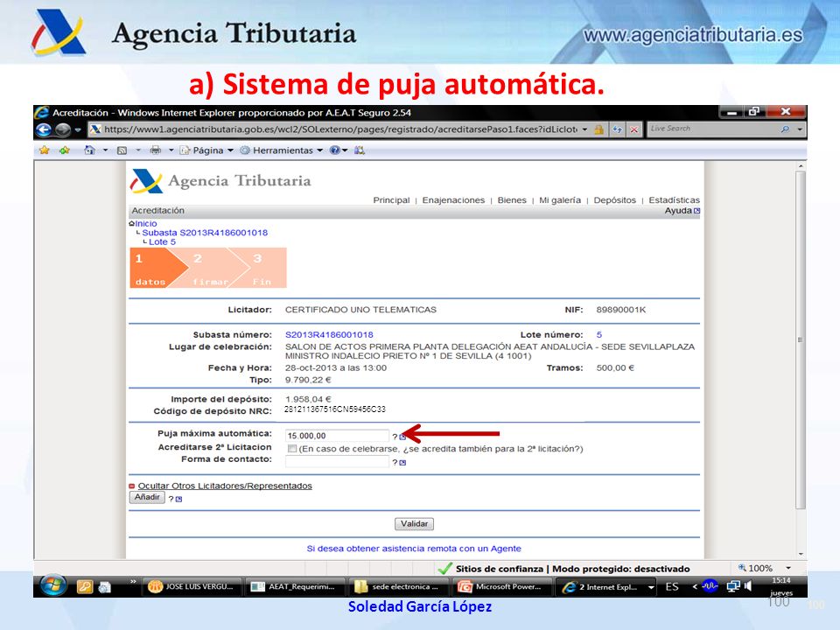Image resolution: width=840 pixels, height=630 pixels.
Task: Click remote assistance con un Agente link
Action: (x=414, y=548)
